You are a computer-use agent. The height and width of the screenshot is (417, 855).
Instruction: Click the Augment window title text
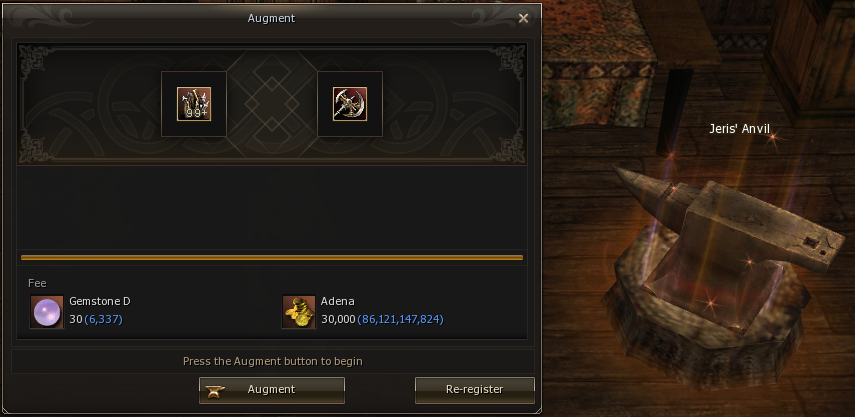pyautogui.click(x=271, y=18)
